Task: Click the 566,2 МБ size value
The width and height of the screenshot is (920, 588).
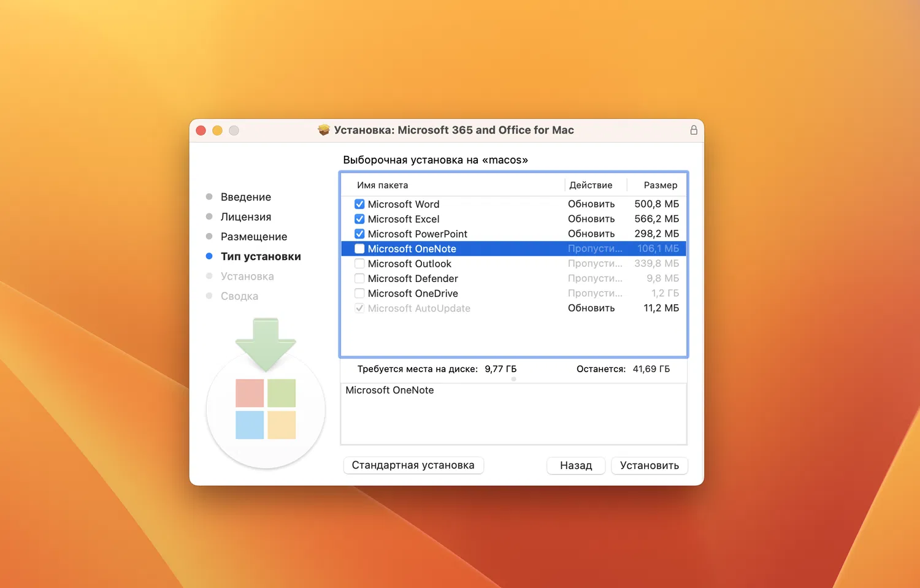Action: [x=657, y=219]
